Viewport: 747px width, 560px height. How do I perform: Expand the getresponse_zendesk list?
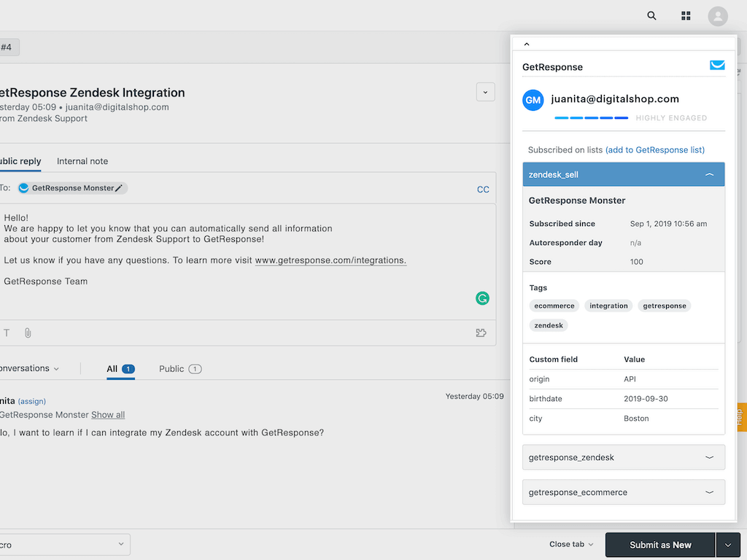[709, 457]
